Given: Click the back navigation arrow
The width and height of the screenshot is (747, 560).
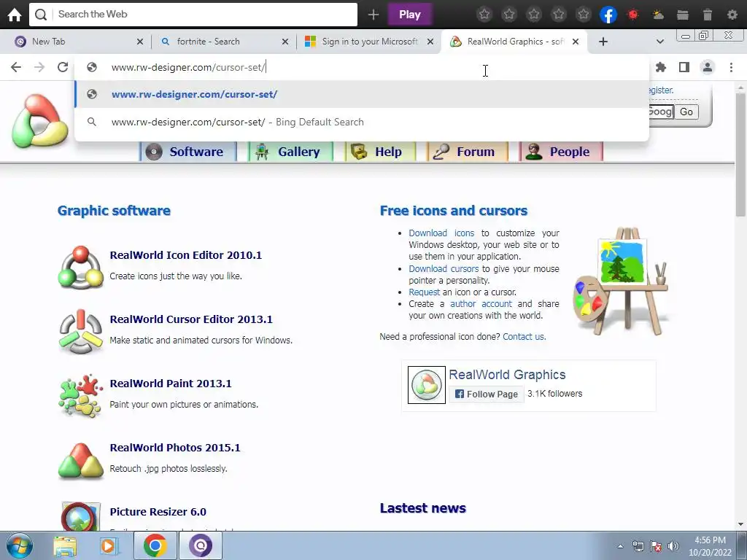Looking at the screenshot, I should click(x=16, y=67).
